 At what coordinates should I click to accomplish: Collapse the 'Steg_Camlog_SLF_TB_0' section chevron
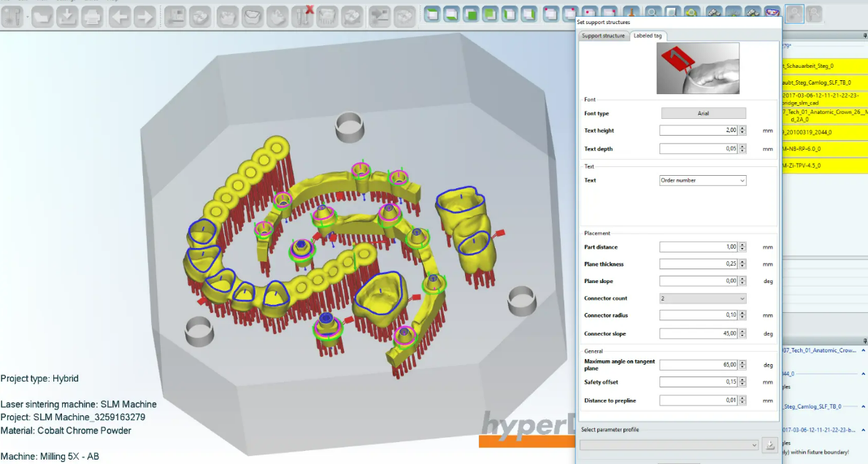[863, 406]
